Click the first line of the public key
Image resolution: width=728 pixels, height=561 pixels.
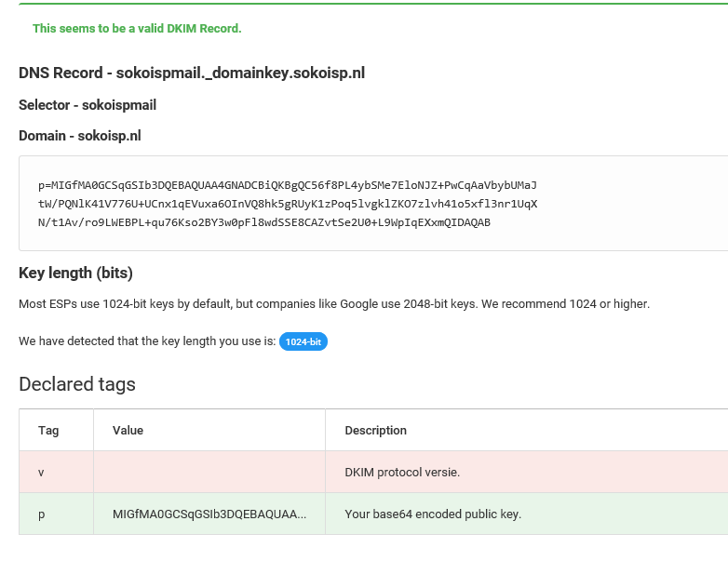tap(288, 185)
